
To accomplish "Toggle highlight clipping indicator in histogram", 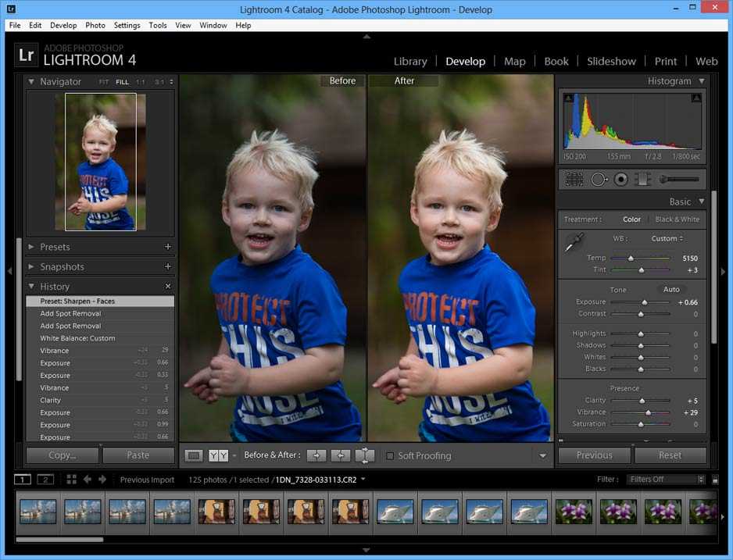I will tap(696, 98).
